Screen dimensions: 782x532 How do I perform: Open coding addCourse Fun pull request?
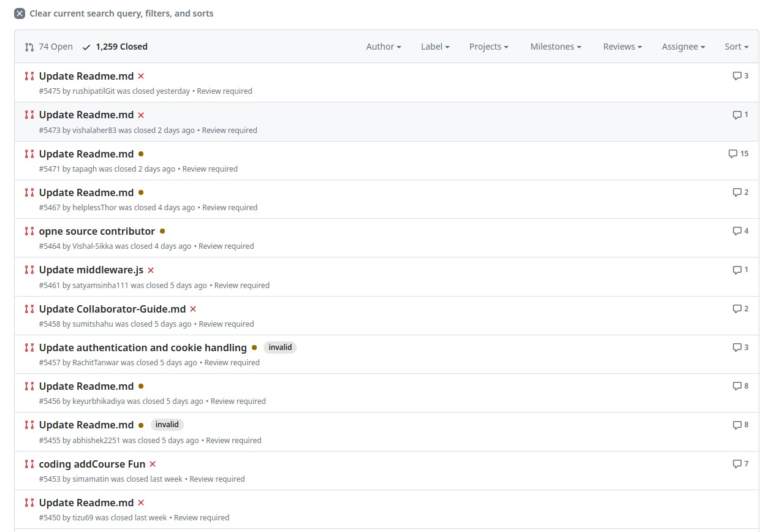coord(92,464)
